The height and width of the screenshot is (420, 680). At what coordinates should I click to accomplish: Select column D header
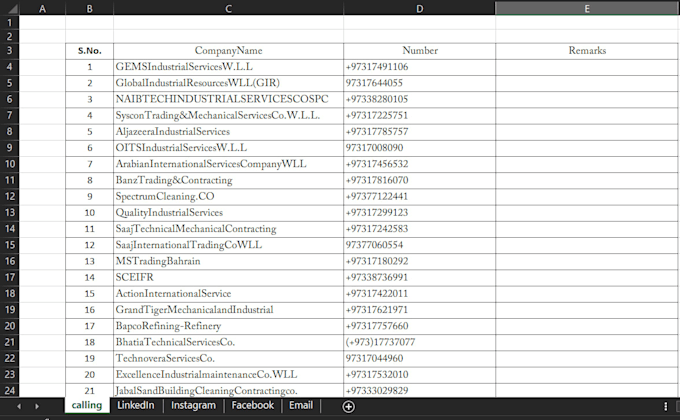[419, 8]
